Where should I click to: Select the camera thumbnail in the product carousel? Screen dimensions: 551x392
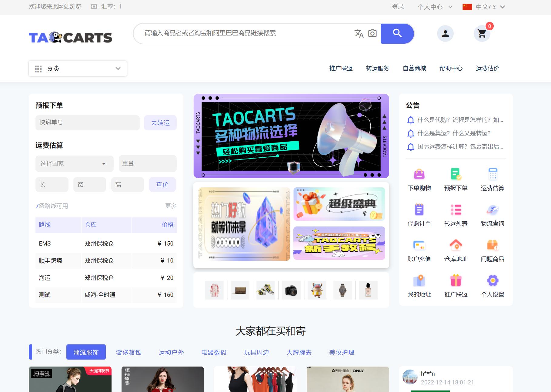(x=291, y=290)
